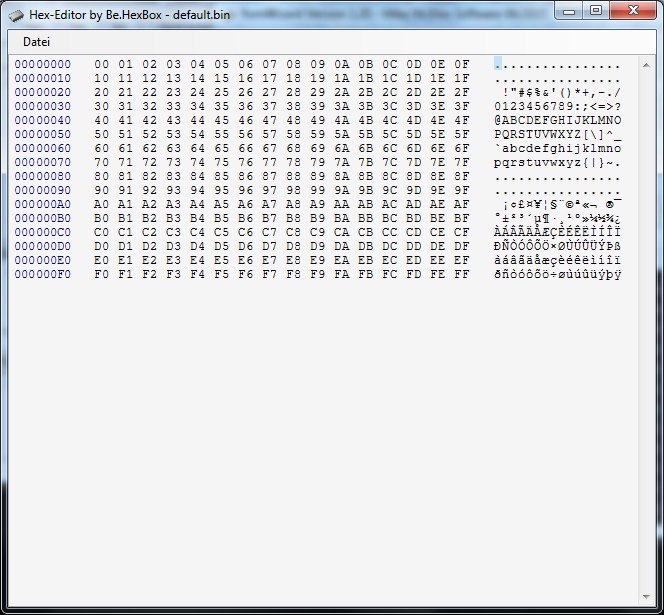Click the highlighted first character in text column
Viewport: 664px width, 615px height.
[x=498, y=64]
